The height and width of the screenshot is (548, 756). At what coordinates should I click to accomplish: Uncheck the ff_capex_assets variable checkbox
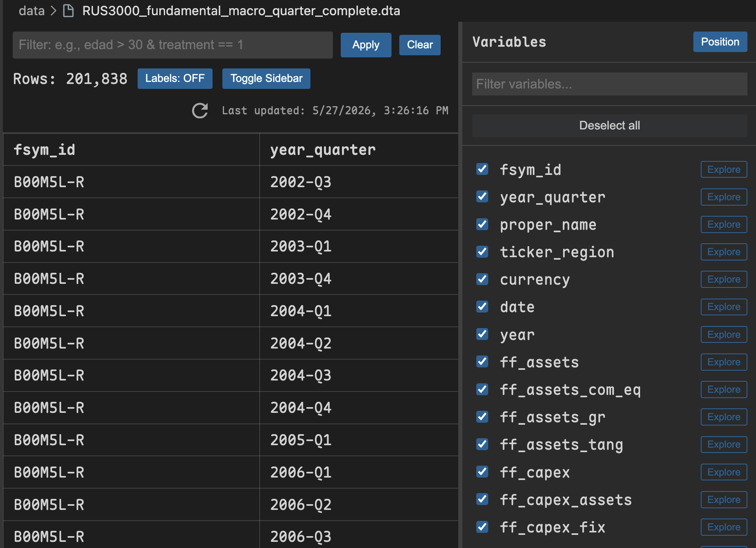tap(482, 499)
